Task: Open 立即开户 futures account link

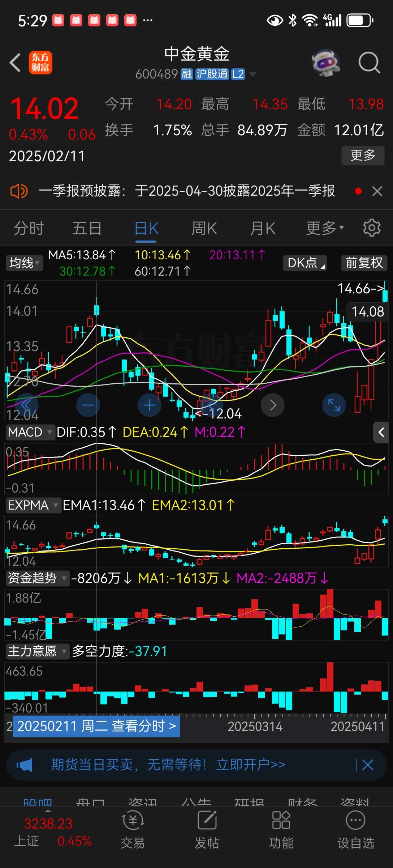Action: click(251, 765)
